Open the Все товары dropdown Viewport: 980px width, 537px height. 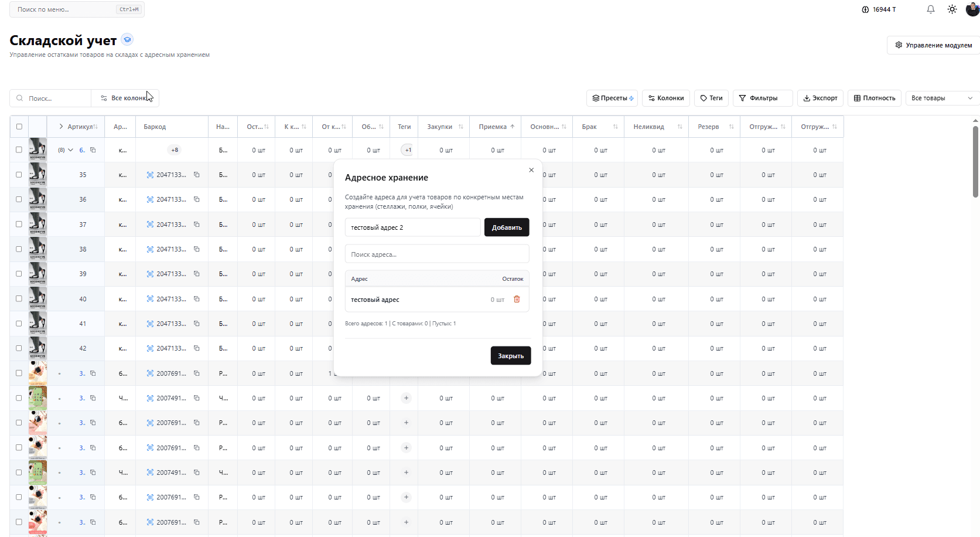(941, 98)
